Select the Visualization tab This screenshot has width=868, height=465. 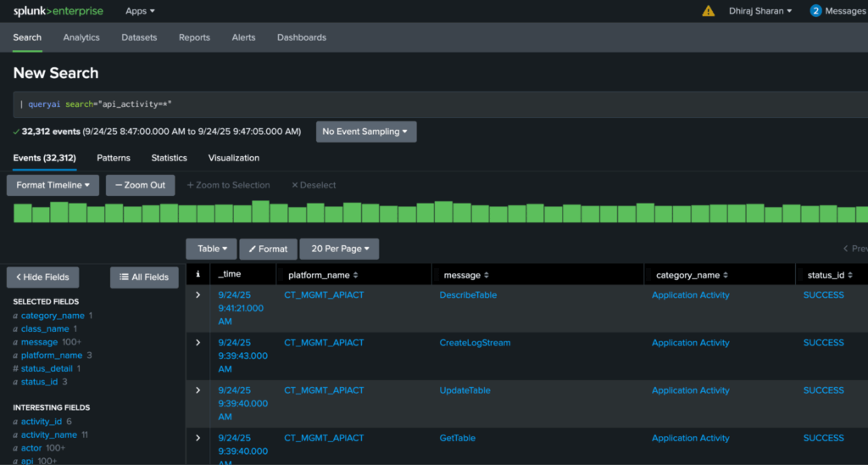234,158
